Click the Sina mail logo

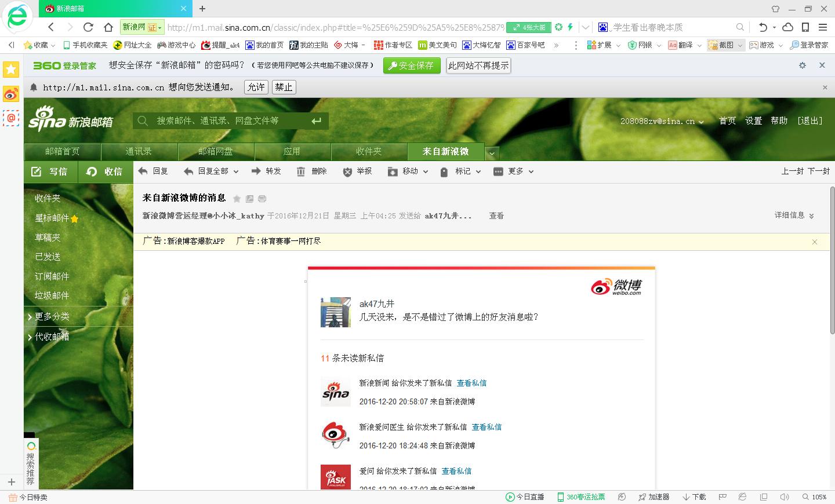point(71,119)
